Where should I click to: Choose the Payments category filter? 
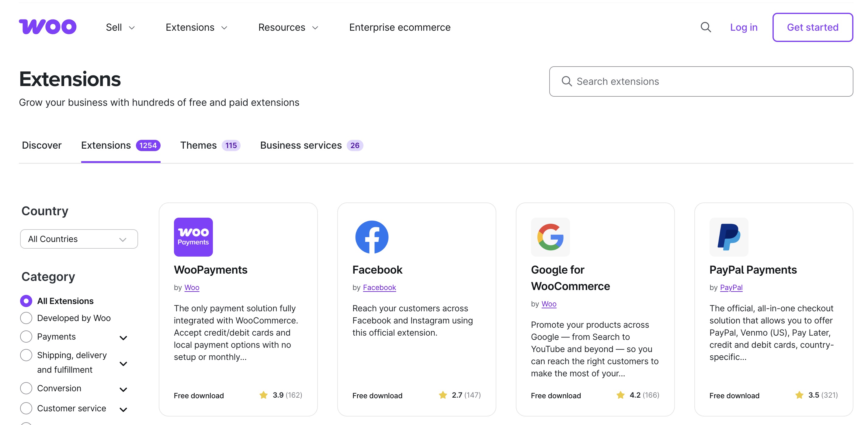click(x=26, y=337)
